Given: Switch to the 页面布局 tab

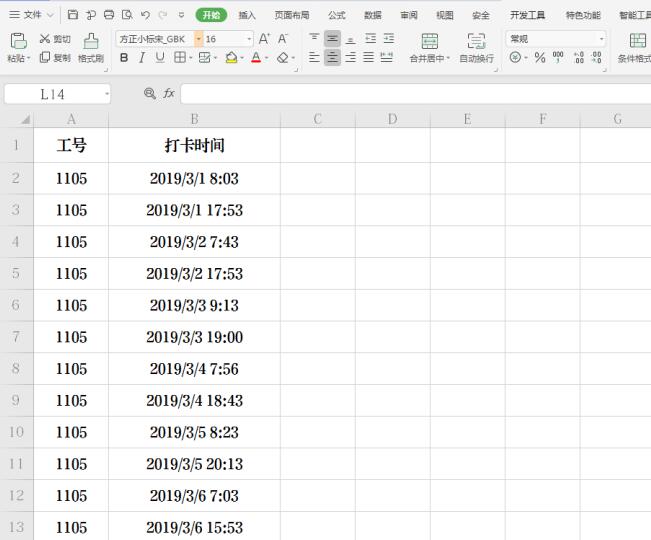Looking at the screenshot, I should coord(292,15).
